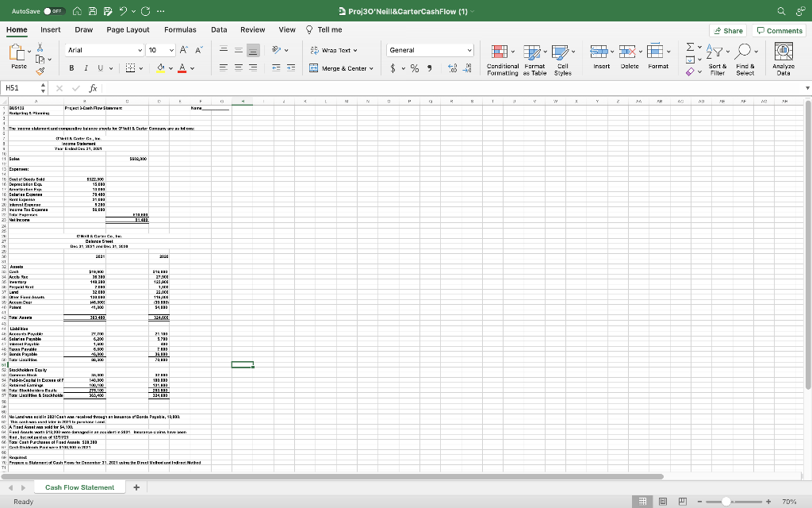Toggle Underline formatting
The image size is (812, 508).
coord(100,68)
